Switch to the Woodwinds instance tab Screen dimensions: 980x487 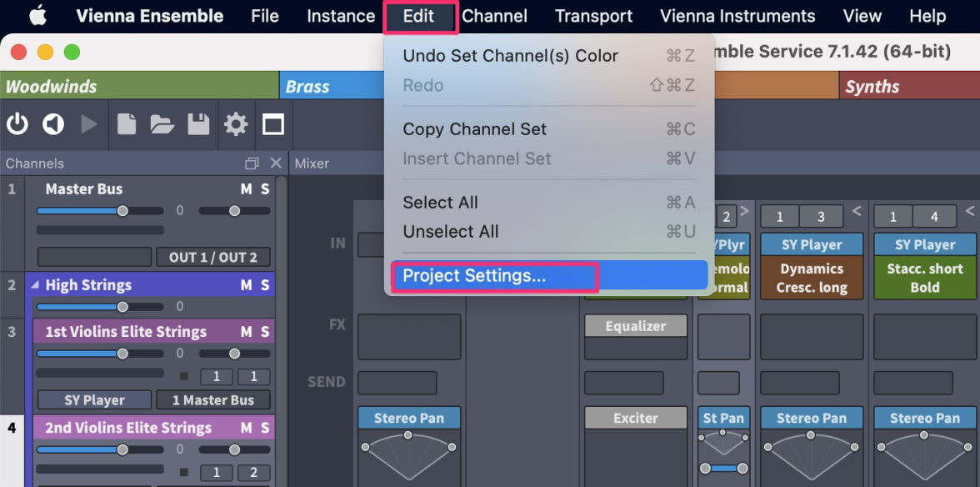coord(139,86)
